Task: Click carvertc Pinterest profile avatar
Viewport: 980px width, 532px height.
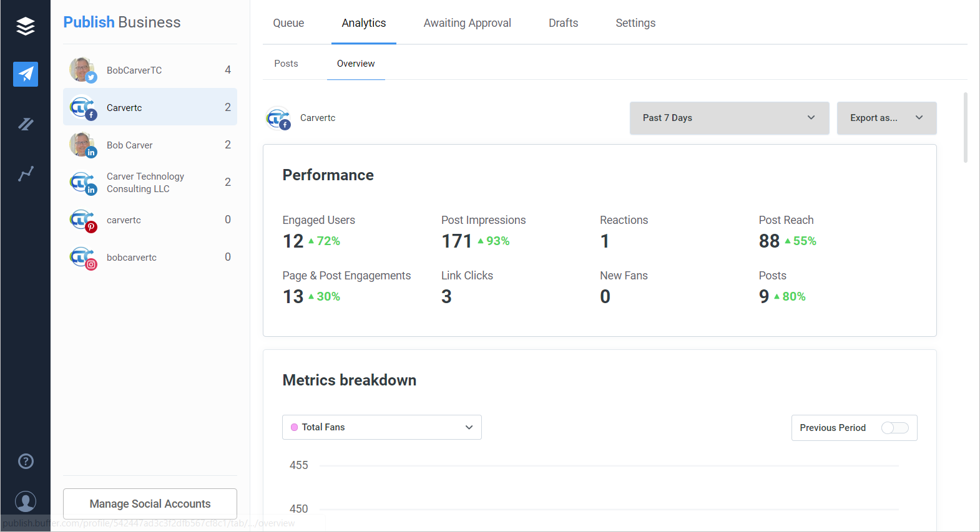Action: [82, 220]
